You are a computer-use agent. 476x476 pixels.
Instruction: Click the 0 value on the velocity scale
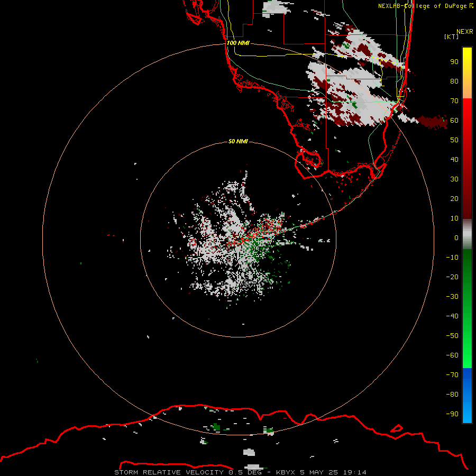pyautogui.click(x=456, y=237)
